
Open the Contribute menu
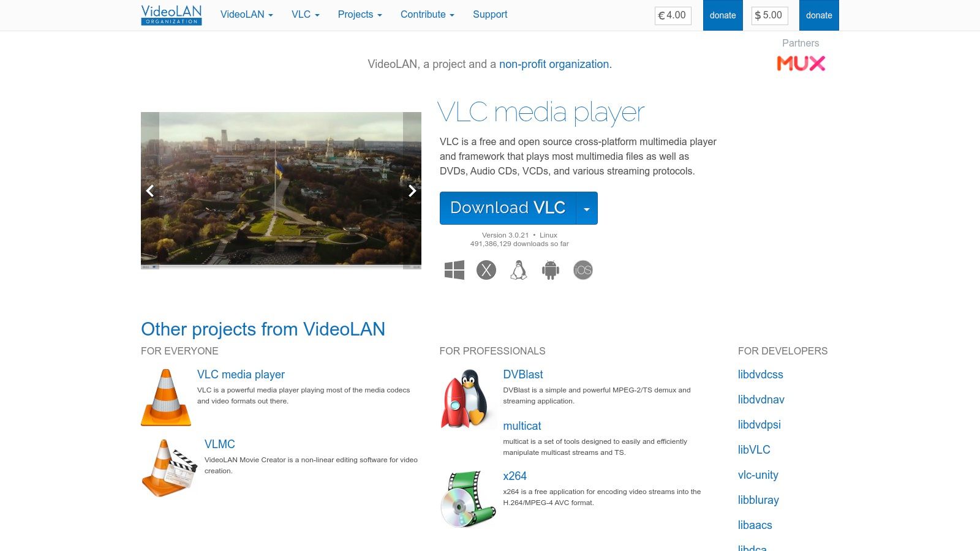coord(426,14)
